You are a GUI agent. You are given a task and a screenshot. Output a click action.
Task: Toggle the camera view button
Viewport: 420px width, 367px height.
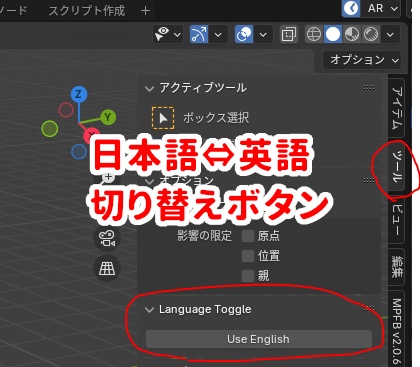pos(107,238)
